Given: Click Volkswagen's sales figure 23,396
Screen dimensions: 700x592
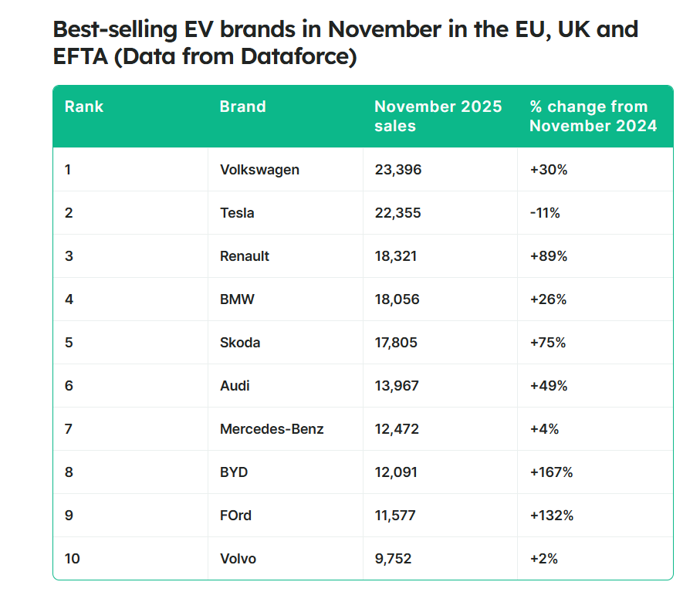Looking at the screenshot, I should click(x=398, y=170).
